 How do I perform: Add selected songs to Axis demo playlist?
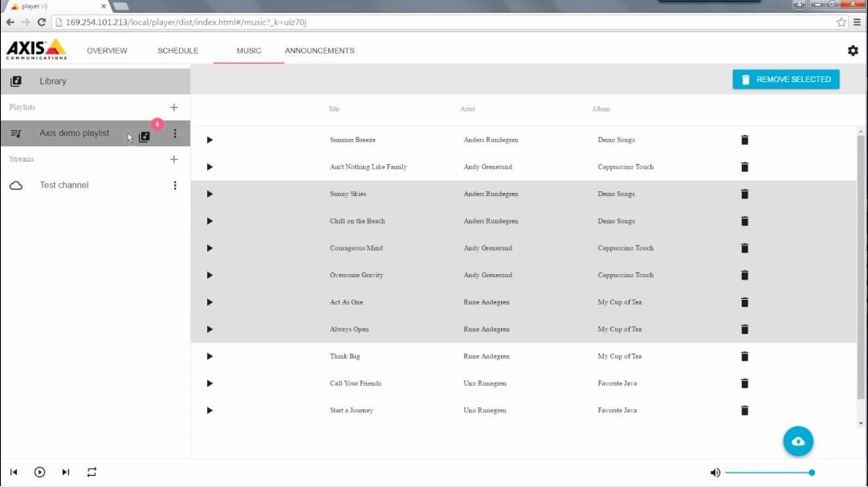(x=145, y=137)
